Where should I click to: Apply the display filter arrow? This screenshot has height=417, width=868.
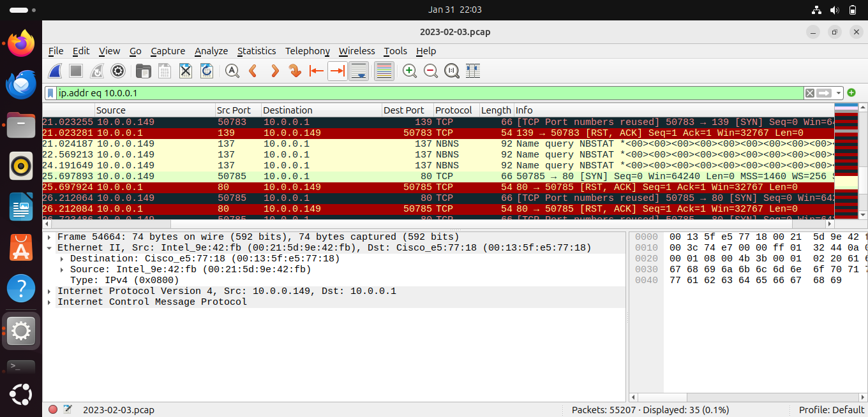pyautogui.click(x=825, y=93)
